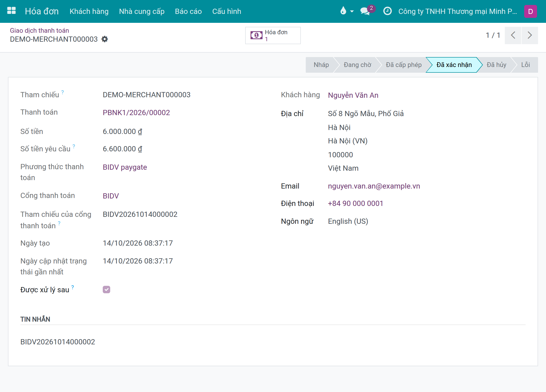
Task: Open the activities clock icon
Action: pos(387,11)
